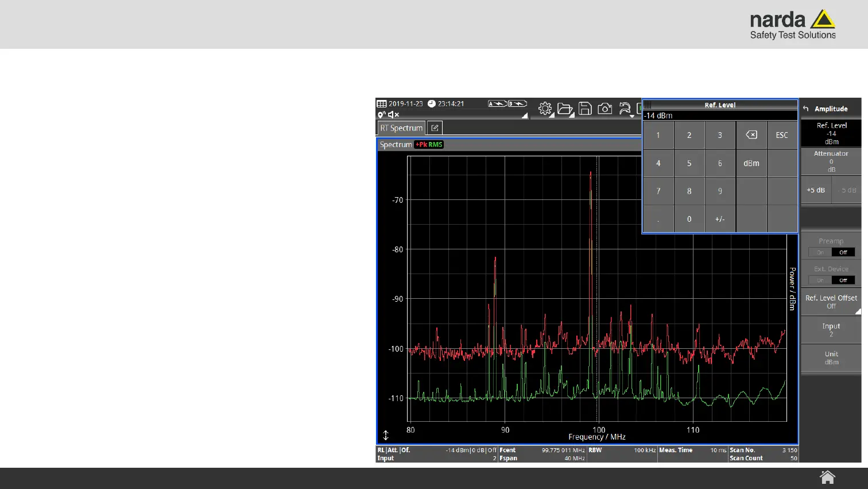Click the save floppy disk icon

[x=585, y=109]
